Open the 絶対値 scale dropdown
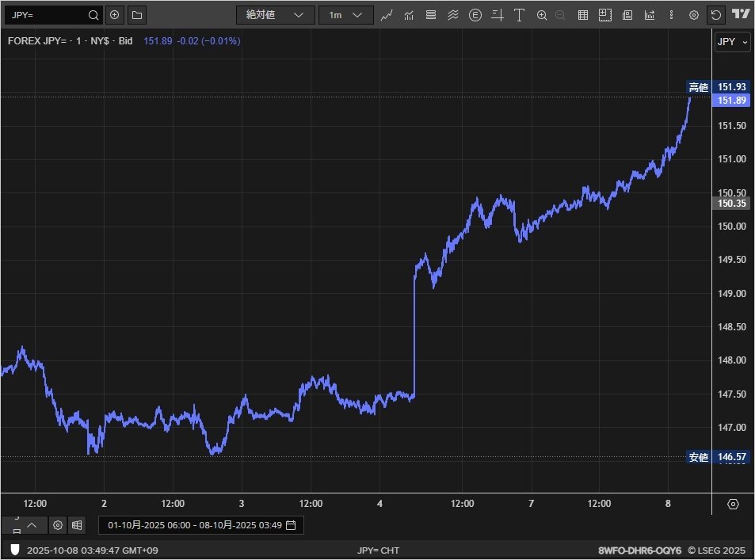The width and height of the screenshot is (755, 560). (274, 15)
